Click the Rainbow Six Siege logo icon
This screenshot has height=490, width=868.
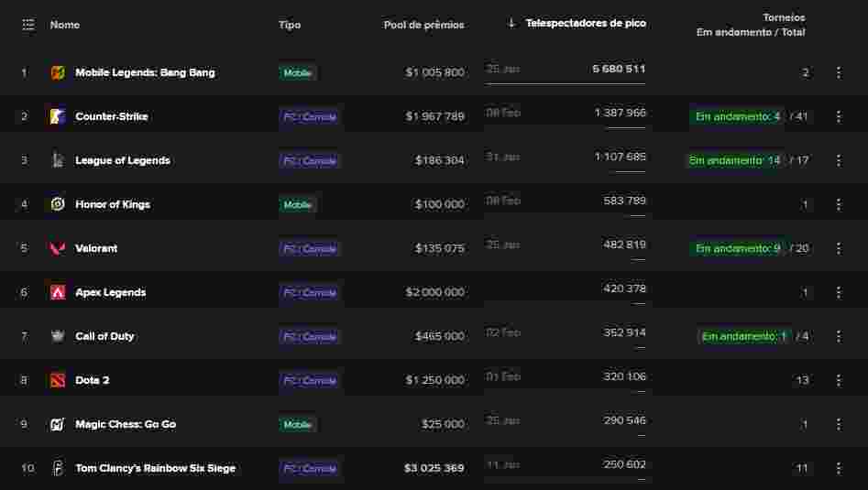pos(58,468)
